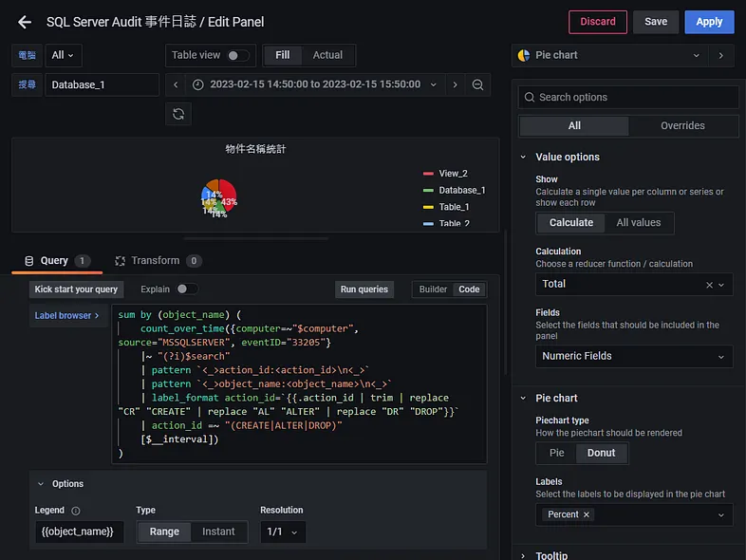Open the Labels Percent dropdown
The height and width of the screenshot is (560, 746).
pos(634,514)
